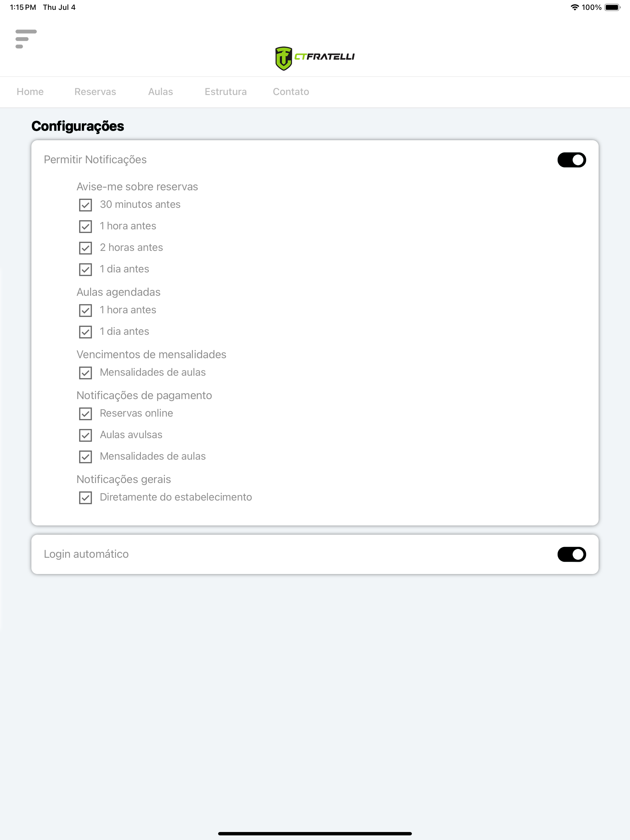This screenshot has width=630, height=840.
Task: Tap the Configurações page heading
Action: (78, 126)
